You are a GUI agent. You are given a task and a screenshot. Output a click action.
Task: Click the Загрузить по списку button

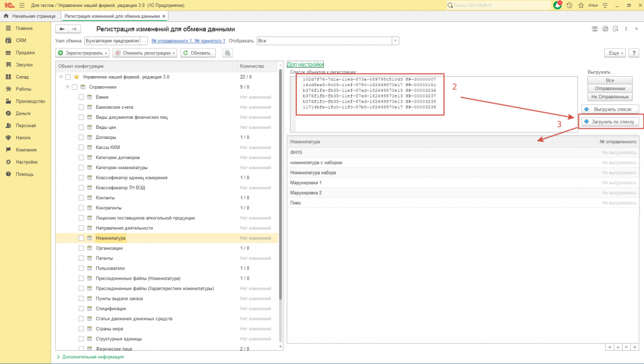pyautogui.click(x=610, y=122)
